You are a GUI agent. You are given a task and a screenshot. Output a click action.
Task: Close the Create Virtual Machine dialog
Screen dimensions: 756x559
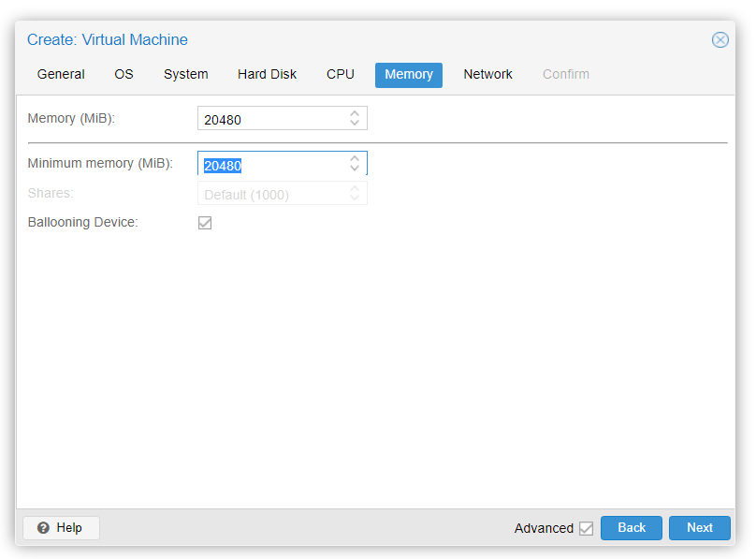[x=720, y=39]
